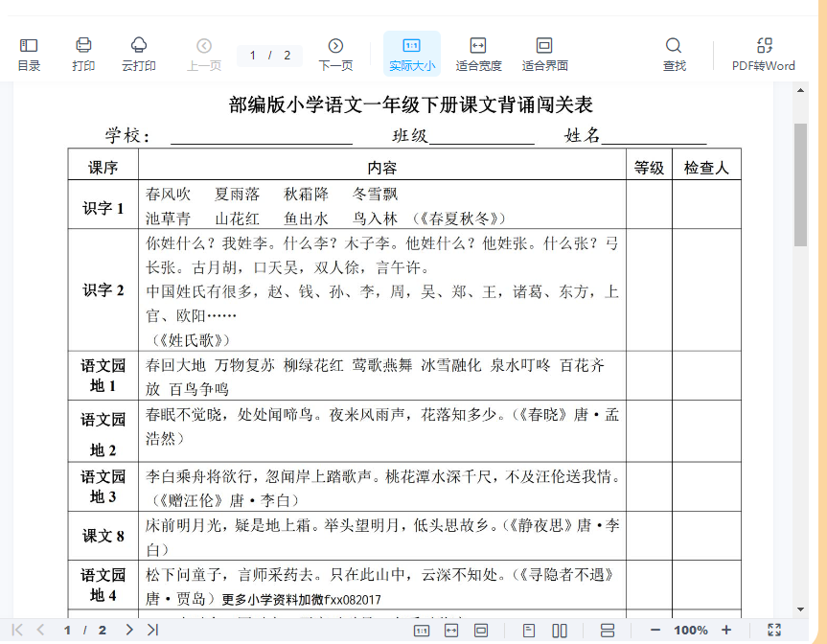The height and width of the screenshot is (644, 827).
Task: Select two-page layout in status bar
Action: click(x=560, y=630)
